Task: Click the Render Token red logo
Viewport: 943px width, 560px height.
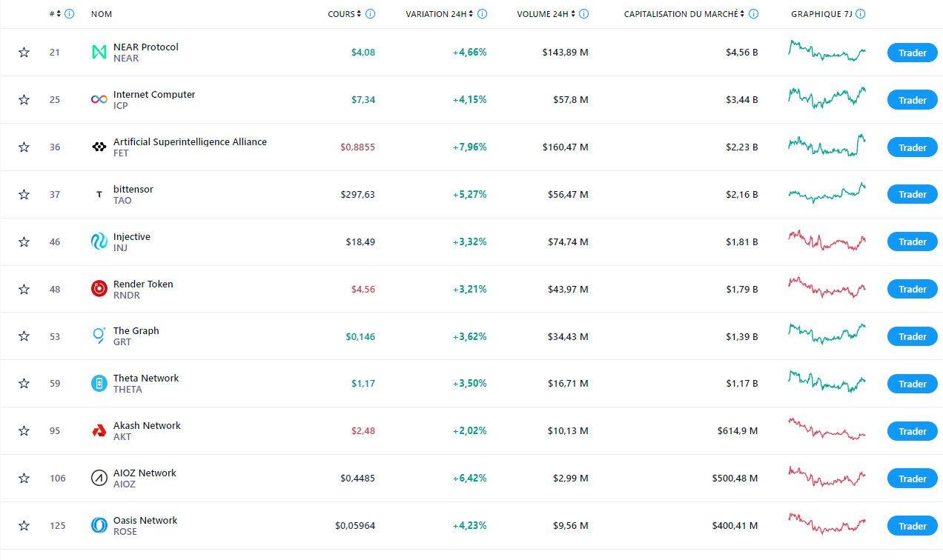Action: click(x=99, y=289)
